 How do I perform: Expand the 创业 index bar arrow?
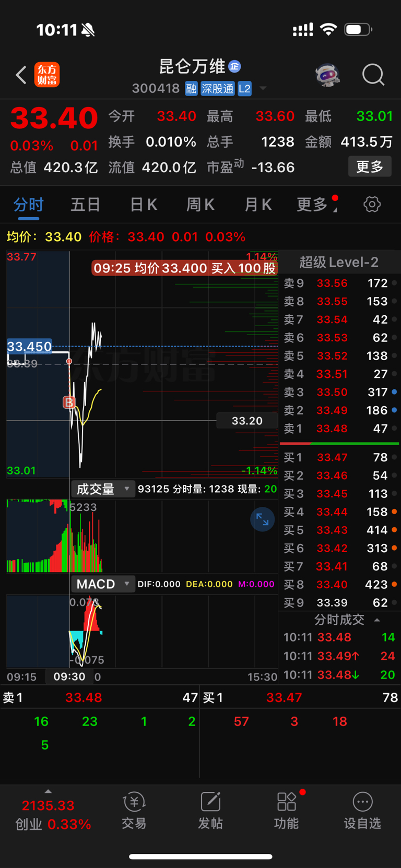pyautogui.click(x=48, y=791)
